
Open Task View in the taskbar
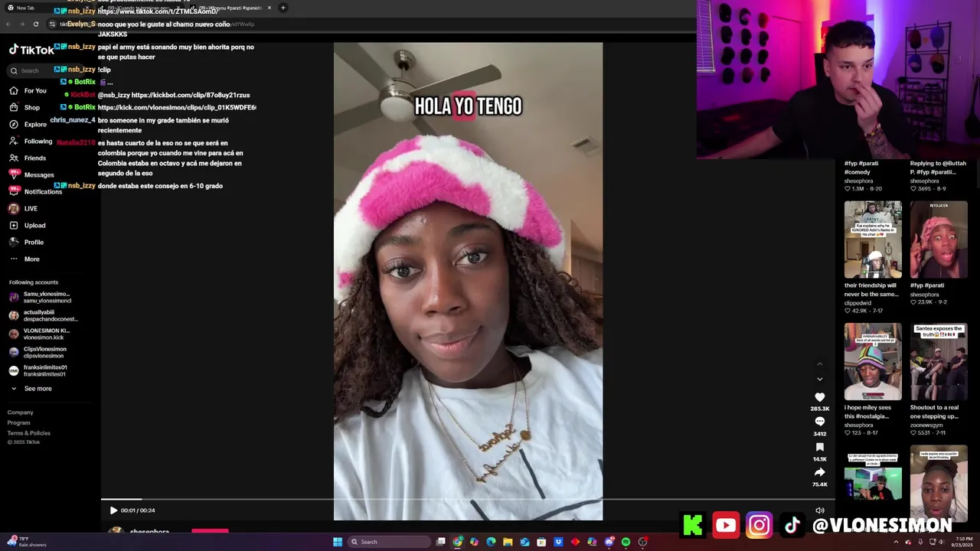441,542
